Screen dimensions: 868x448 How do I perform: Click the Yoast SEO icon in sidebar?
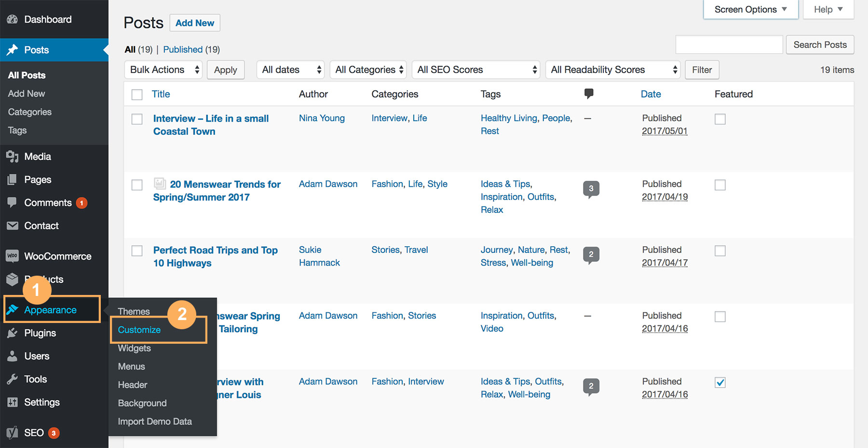coord(12,433)
